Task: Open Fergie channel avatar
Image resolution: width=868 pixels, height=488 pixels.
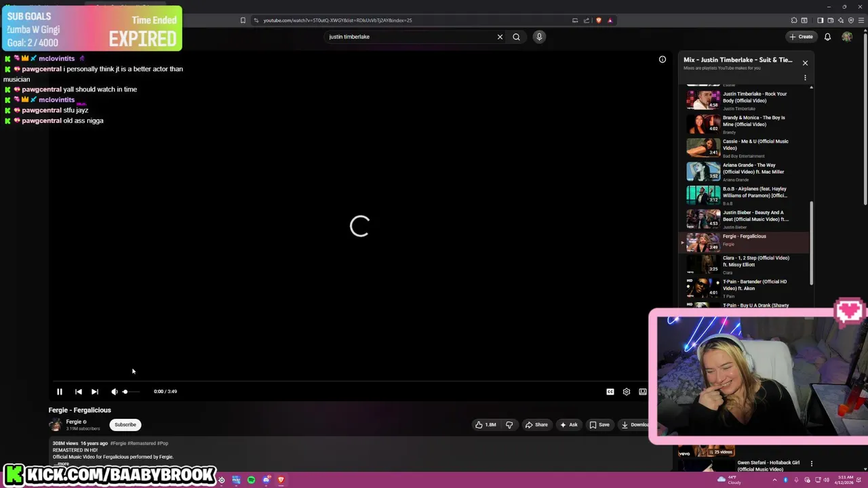Action: (x=55, y=425)
